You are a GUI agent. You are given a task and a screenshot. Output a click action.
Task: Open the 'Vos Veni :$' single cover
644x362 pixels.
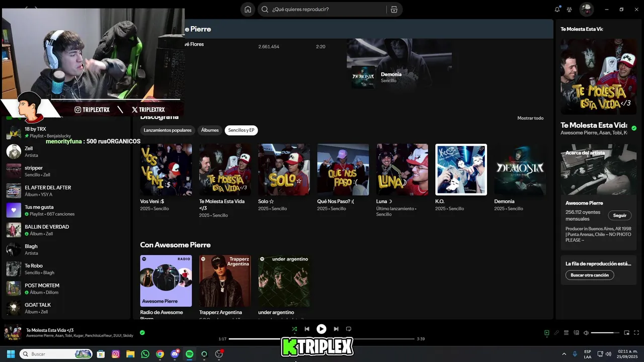pos(166,169)
